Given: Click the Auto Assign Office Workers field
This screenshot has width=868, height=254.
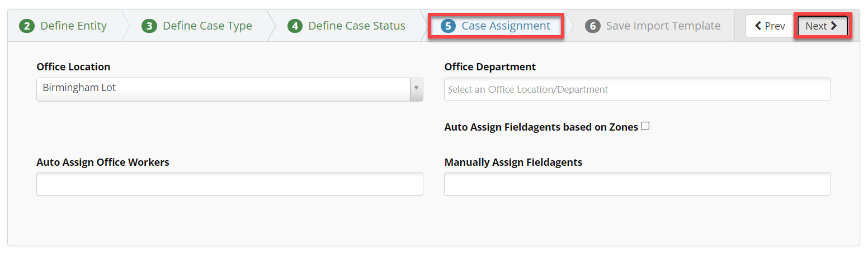Looking at the screenshot, I should (229, 184).
